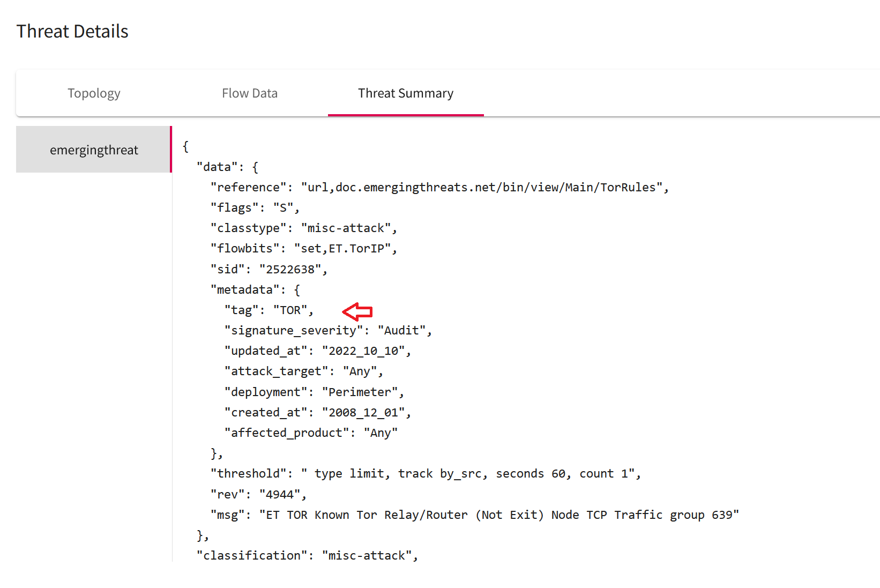Click the "data" object opening line

point(228,167)
